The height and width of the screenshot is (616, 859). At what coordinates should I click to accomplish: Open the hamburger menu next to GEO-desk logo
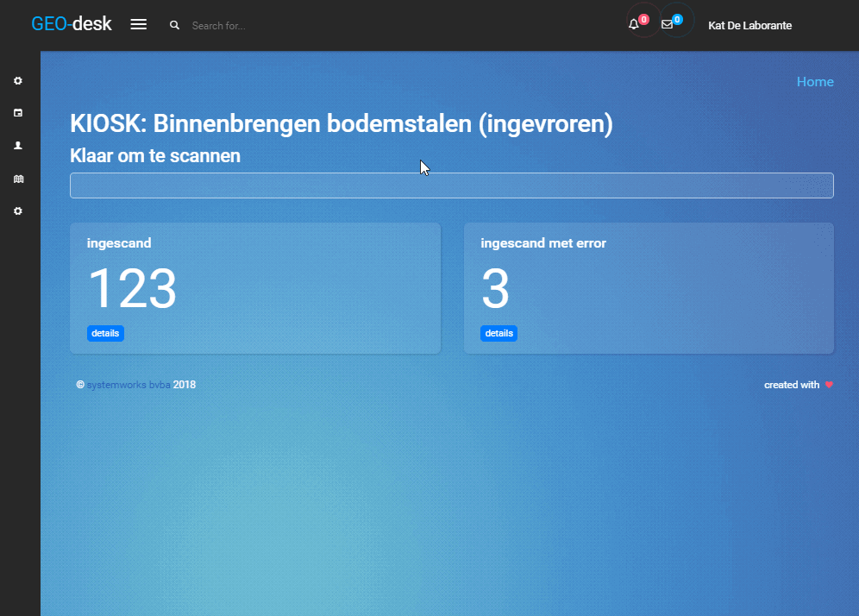coord(139,25)
